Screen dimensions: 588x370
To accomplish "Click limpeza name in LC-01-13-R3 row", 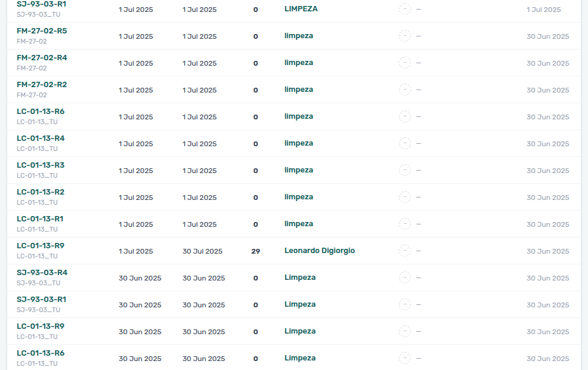I will coord(299,170).
